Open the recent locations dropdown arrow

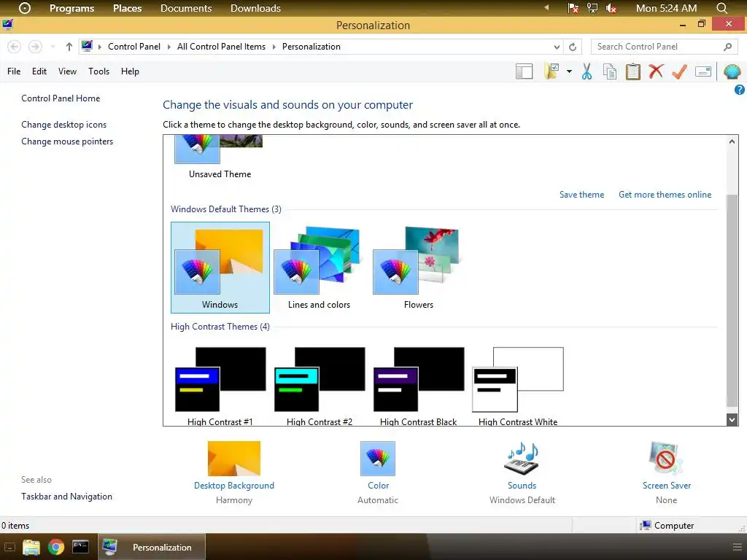coord(53,47)
